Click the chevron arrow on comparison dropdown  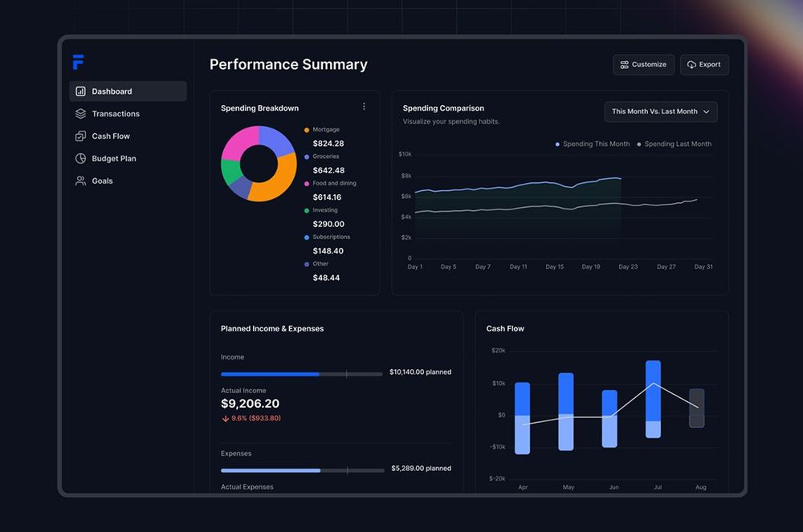pos(706,112)
